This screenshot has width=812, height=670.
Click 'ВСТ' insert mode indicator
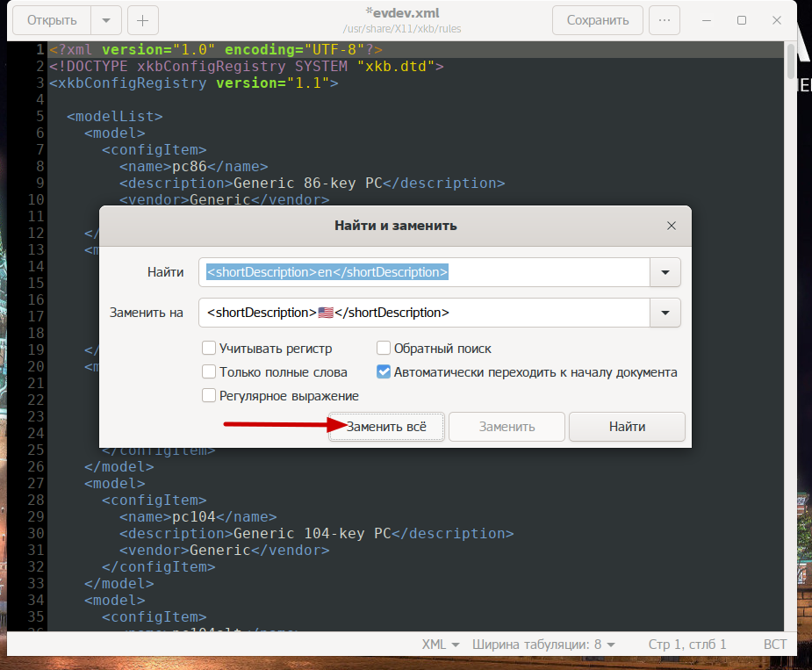pos(775,645)
